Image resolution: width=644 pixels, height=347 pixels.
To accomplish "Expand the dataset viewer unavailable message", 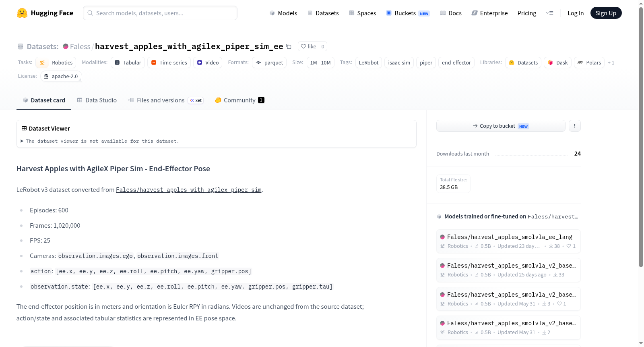I will tap(100, 141).
